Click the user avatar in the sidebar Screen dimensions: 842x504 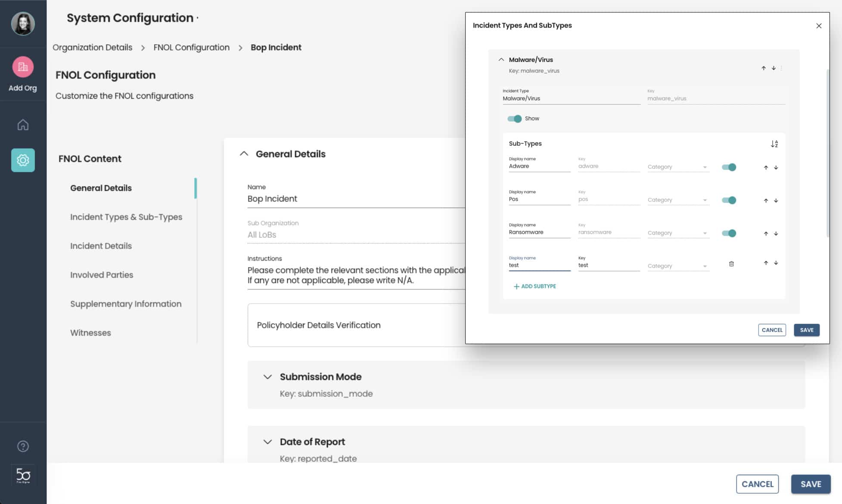click(x=23, y=24)
